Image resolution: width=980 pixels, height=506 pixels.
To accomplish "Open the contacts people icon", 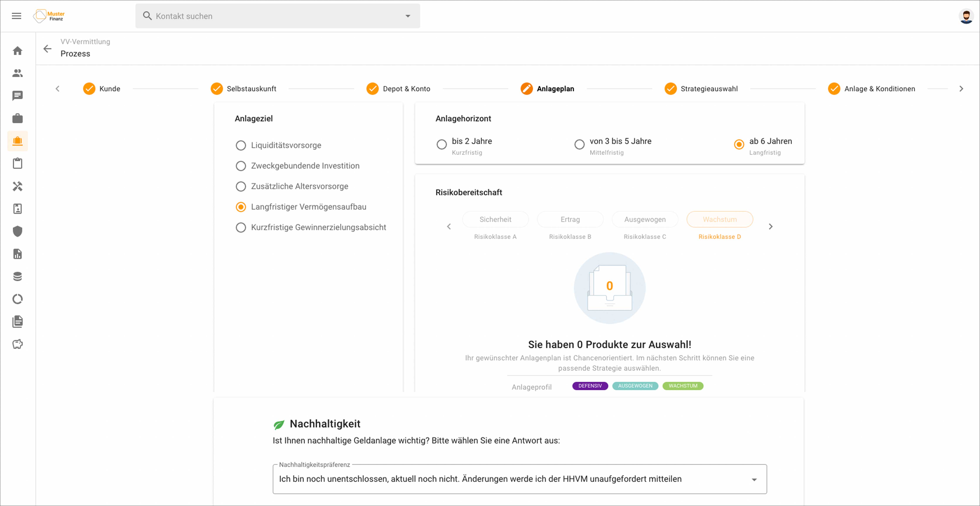I will [x=17, y=73].
